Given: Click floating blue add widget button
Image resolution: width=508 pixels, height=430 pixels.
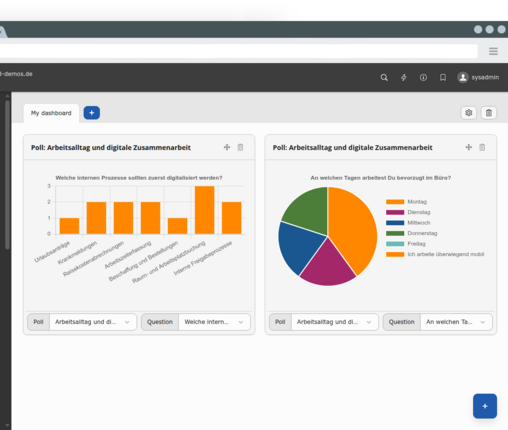Looking at the screenshot, I should 485,406.
